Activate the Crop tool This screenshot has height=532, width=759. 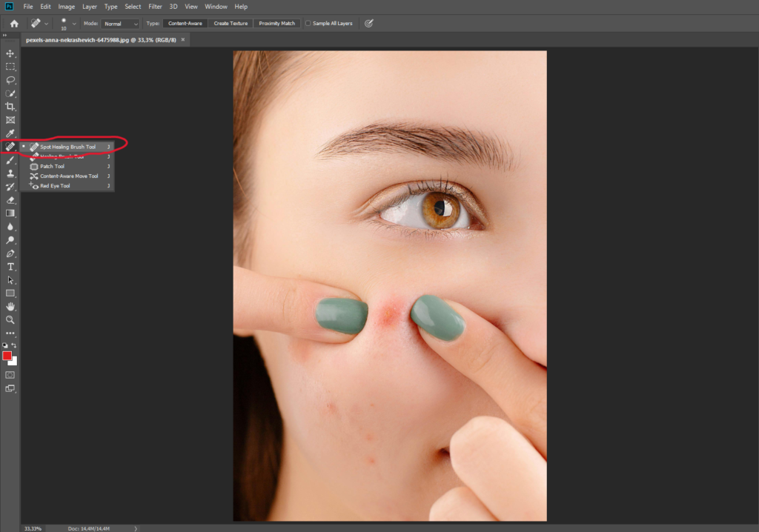[10, 106]
